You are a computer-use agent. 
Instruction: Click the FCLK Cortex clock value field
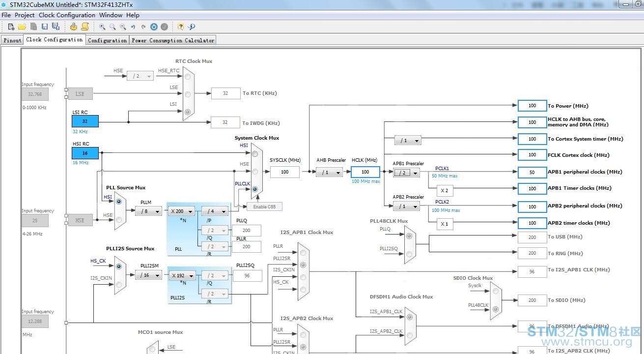click(532, 155)
